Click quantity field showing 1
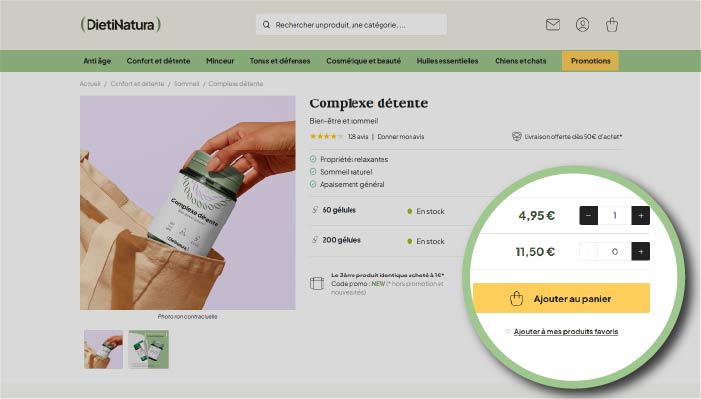The height and width of the screenshot is (399, 701). (614, 216)
